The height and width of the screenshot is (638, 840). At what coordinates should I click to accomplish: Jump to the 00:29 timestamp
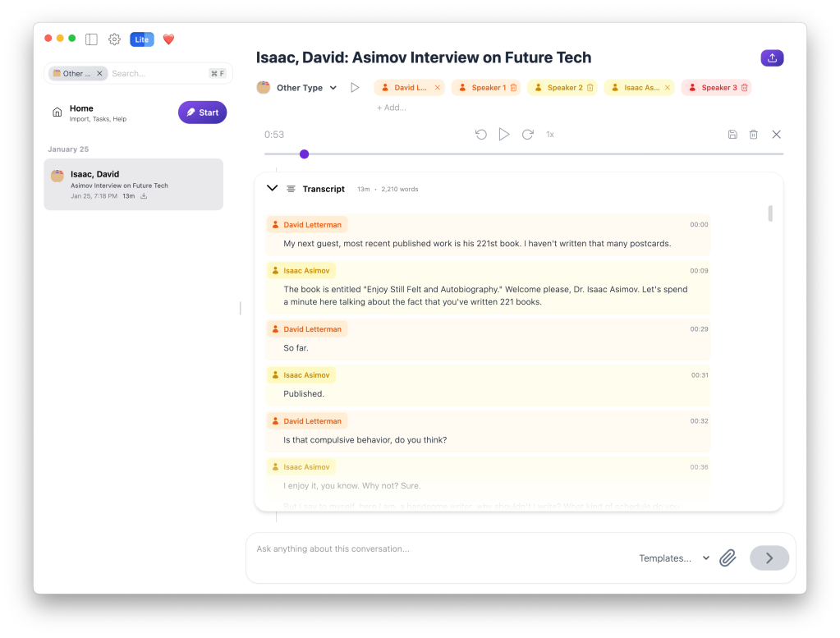[699, 329]
